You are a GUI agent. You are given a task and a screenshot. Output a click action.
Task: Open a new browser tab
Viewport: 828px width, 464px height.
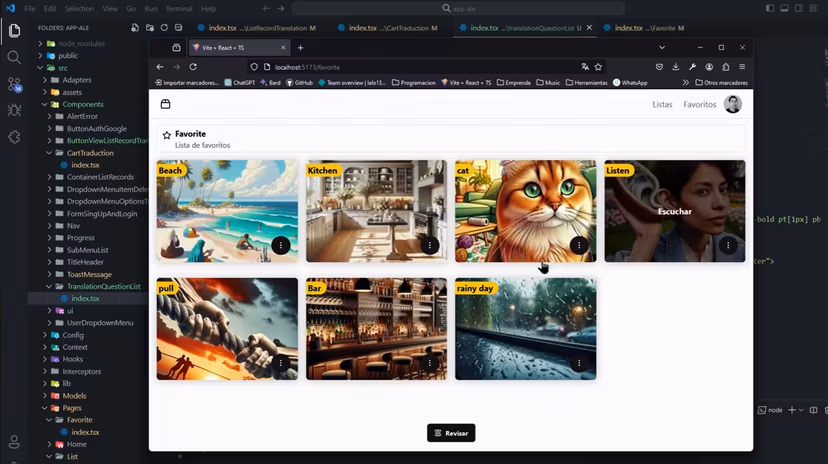click(x=300, y=48)
